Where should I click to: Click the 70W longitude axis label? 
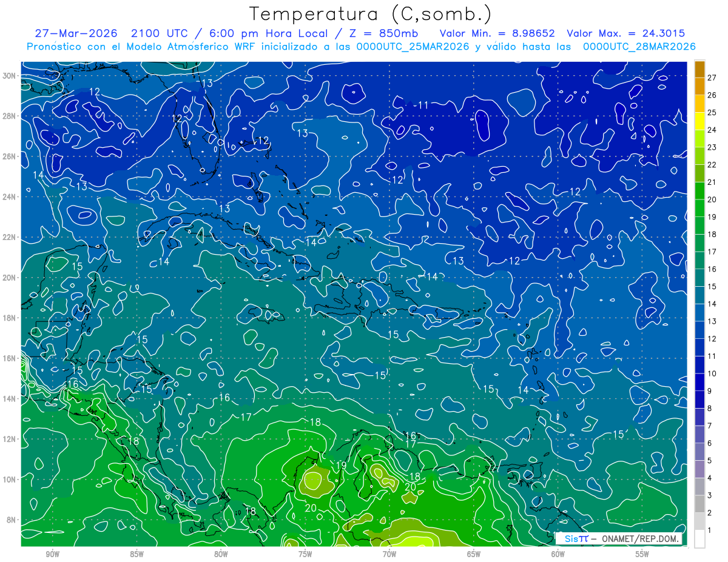click(x=389, y=554)
